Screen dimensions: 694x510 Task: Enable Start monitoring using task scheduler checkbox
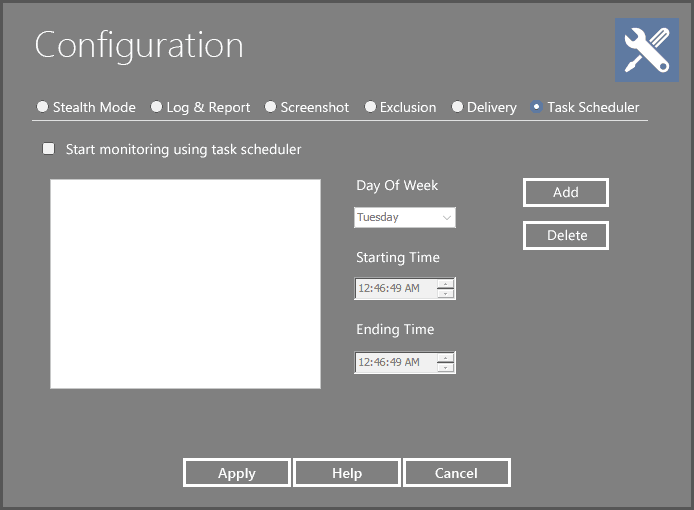[49, 149]
